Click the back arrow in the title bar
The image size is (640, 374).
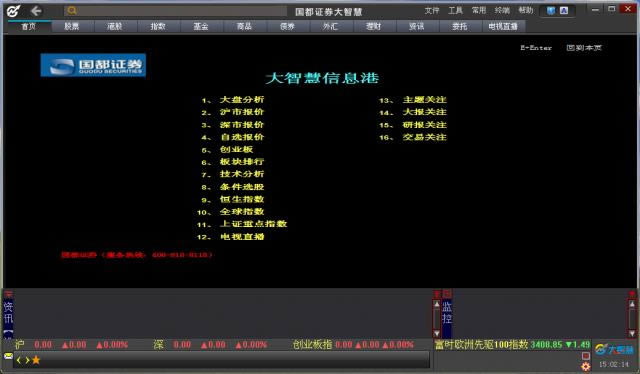click(36, 11)
